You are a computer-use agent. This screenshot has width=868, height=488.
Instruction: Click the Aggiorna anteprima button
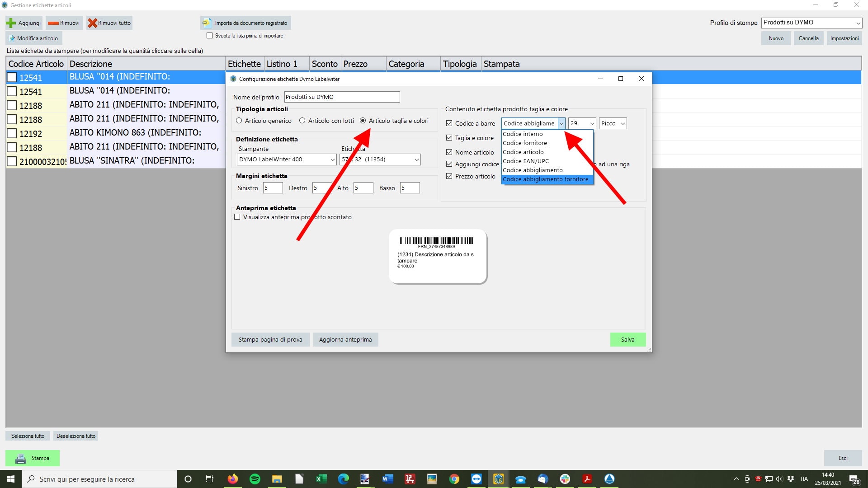coord(345,340)
